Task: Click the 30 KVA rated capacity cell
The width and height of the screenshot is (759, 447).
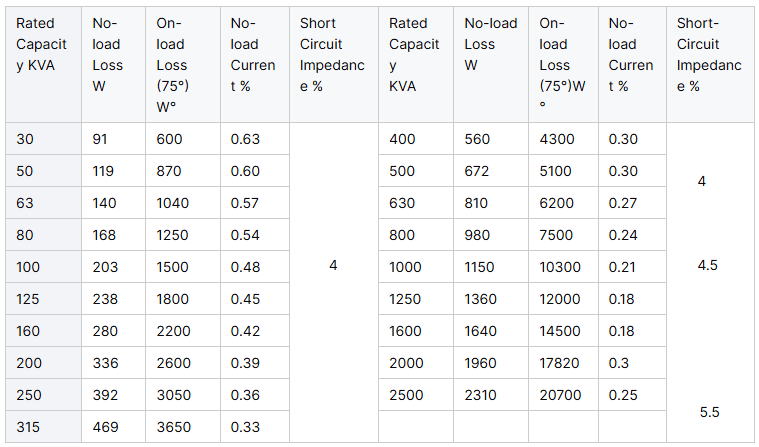Action: [x=25, y=139]
